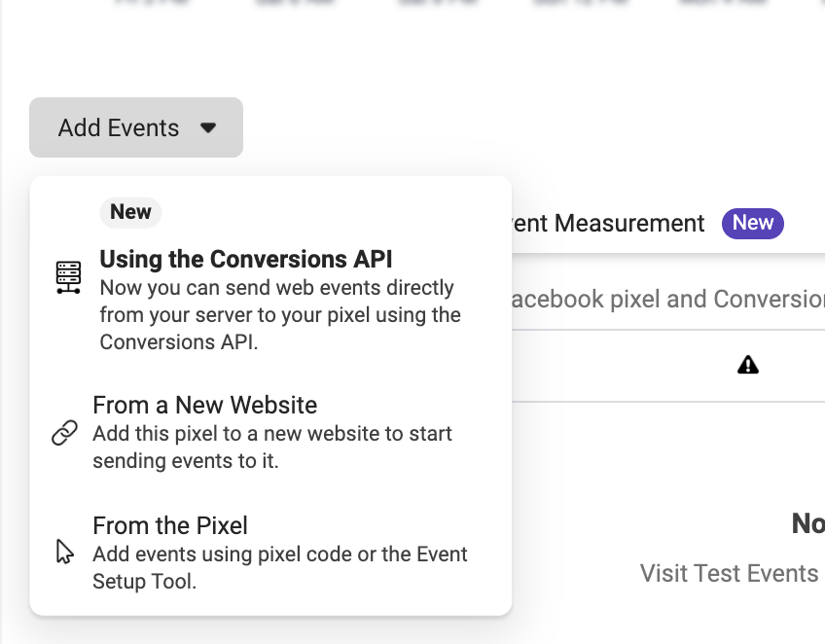This screenshot has width=825, height=644.
Task: Choose 'From a New Website' menu entry
Action: coord(271,433)
